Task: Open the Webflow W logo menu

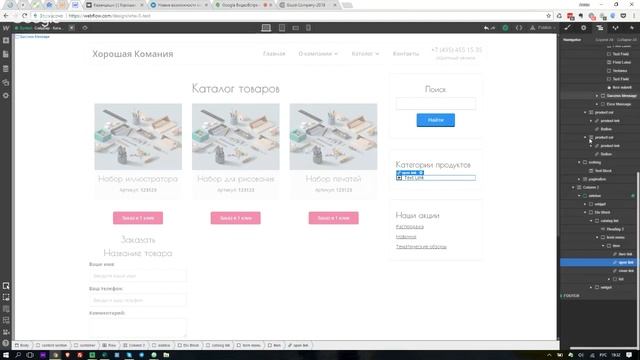Action: point(6,28)
